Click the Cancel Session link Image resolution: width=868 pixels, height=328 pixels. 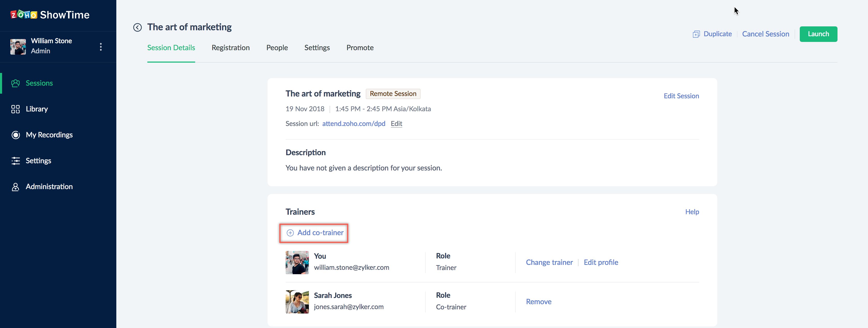coord(765,34)
